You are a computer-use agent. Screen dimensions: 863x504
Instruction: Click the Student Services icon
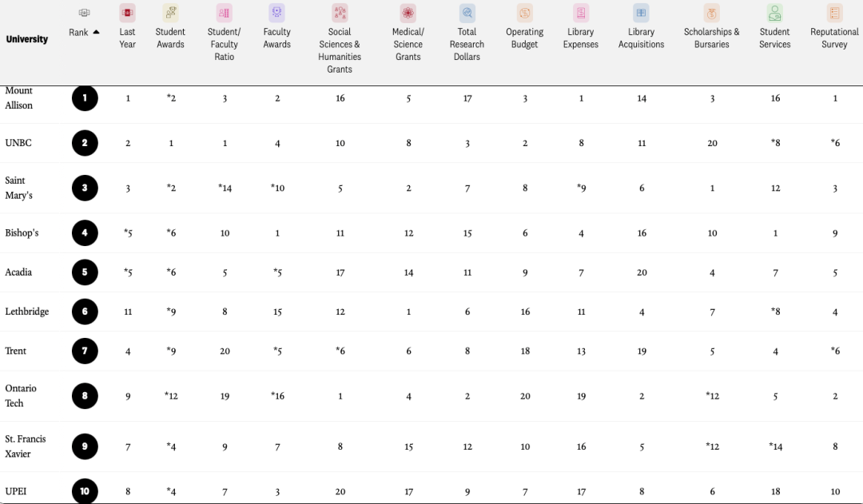(x=774, y=13)
